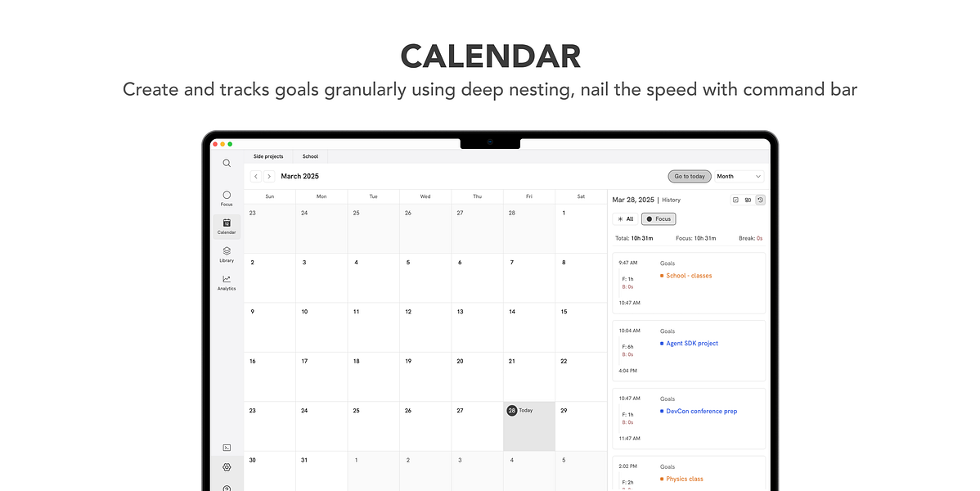Open the Month view dropdown
The width and height of the screenshot is (980, 491).
(x=739, y=177)
